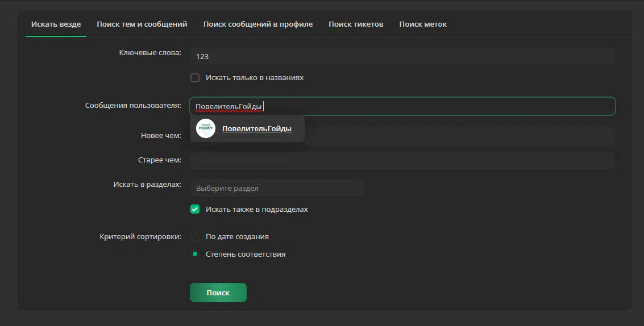Open the Старее чем date field
The width and height of the screenshot is (644, 326).
pyautogui.click(x=402, y=160)
